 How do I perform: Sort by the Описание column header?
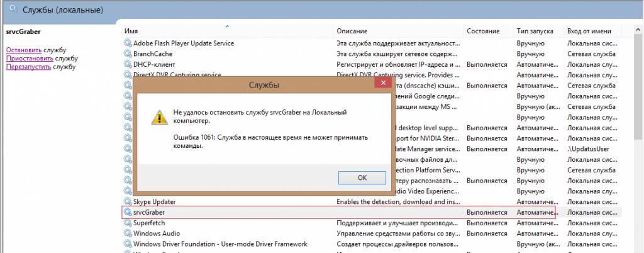click(x=352, y=31)
